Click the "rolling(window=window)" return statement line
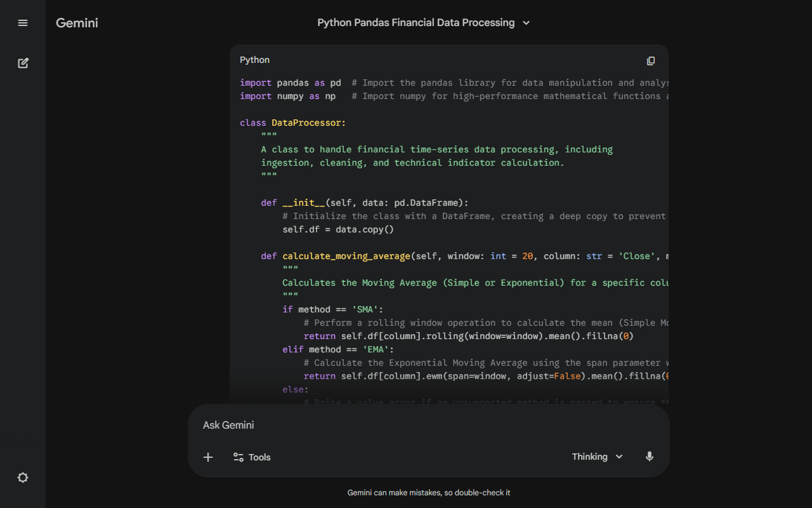 pyautogui.click(x=469, y=336)
